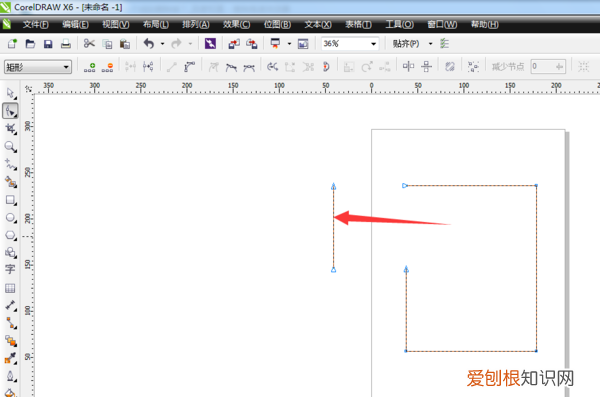Copy the selection
This screenshot has height=397, width=600.
click(x=108, y=44)
